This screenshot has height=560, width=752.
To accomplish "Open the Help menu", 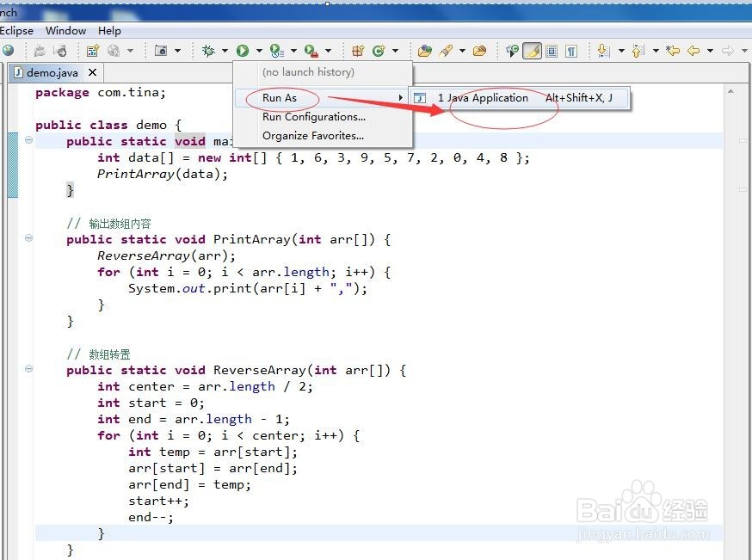I will tap(109, 31).
